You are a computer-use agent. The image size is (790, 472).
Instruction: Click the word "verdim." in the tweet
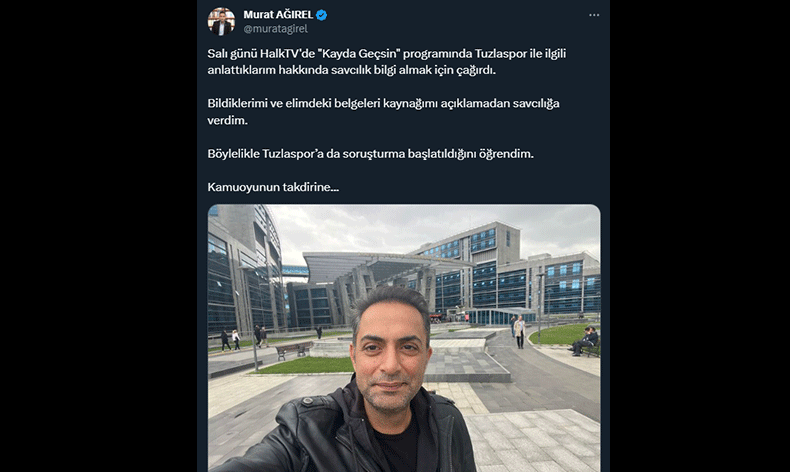click(227, 120)
